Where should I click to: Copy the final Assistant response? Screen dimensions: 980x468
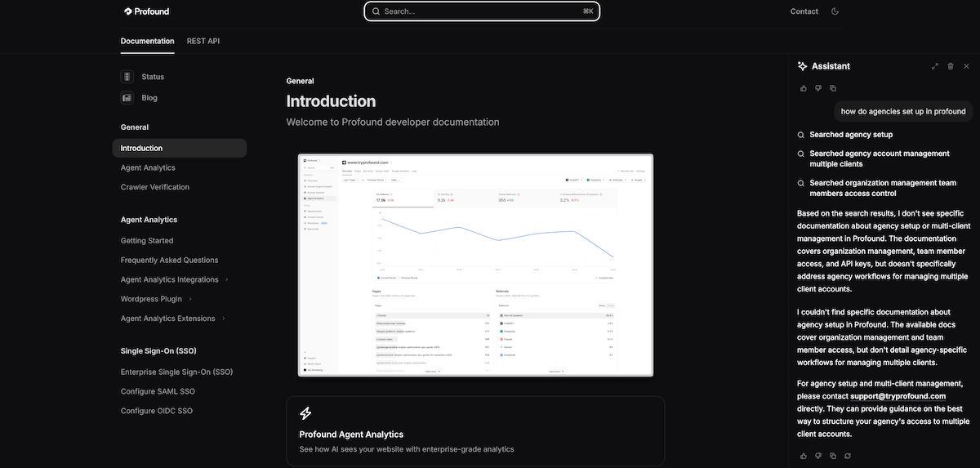pyautogui.click(x=833, y=455)
